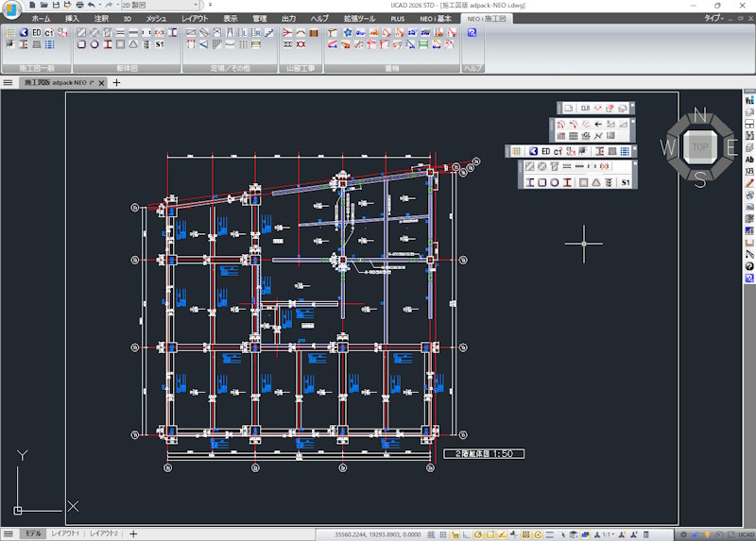This screenshot has width=756, height=541.
Task: Click the blue star icon in 重機 panel
Action: coord(348,33)
